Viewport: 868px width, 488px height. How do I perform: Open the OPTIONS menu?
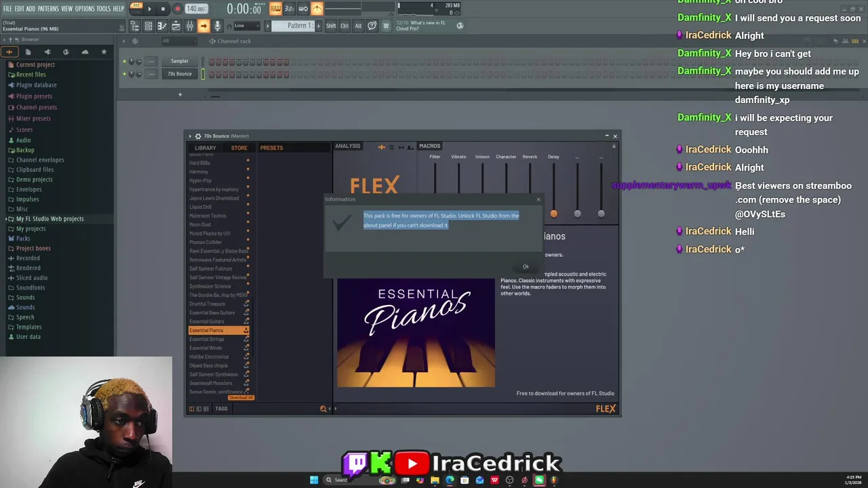pyautogui.click(x=85, y=9)
